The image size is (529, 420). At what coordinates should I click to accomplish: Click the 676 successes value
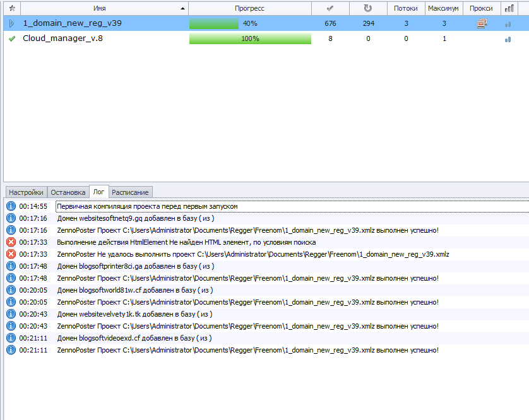point(330,23)
